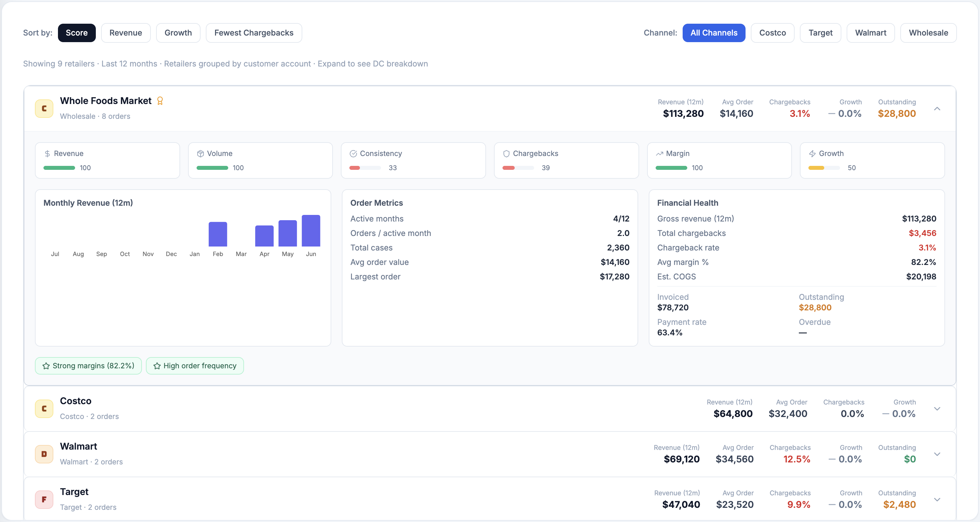Filter by the Wholesale channel
The height and width of the screenshot is (522, 980).
929,33
